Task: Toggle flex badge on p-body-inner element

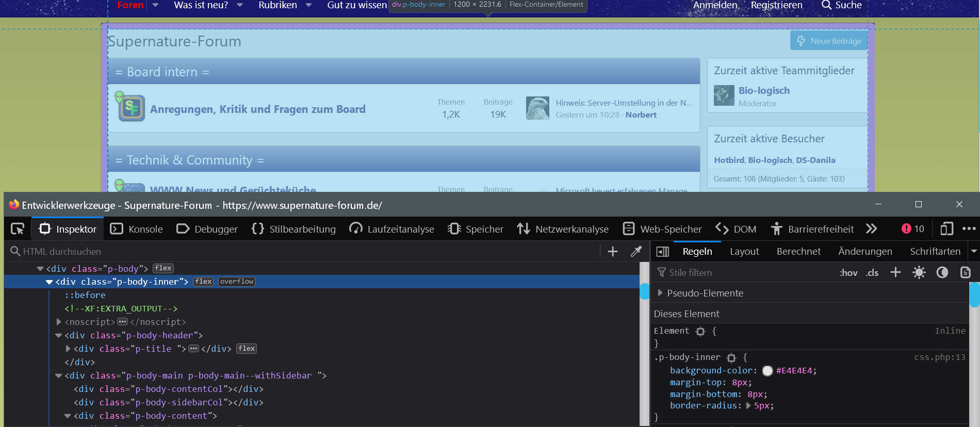Action: click(203, 282)
